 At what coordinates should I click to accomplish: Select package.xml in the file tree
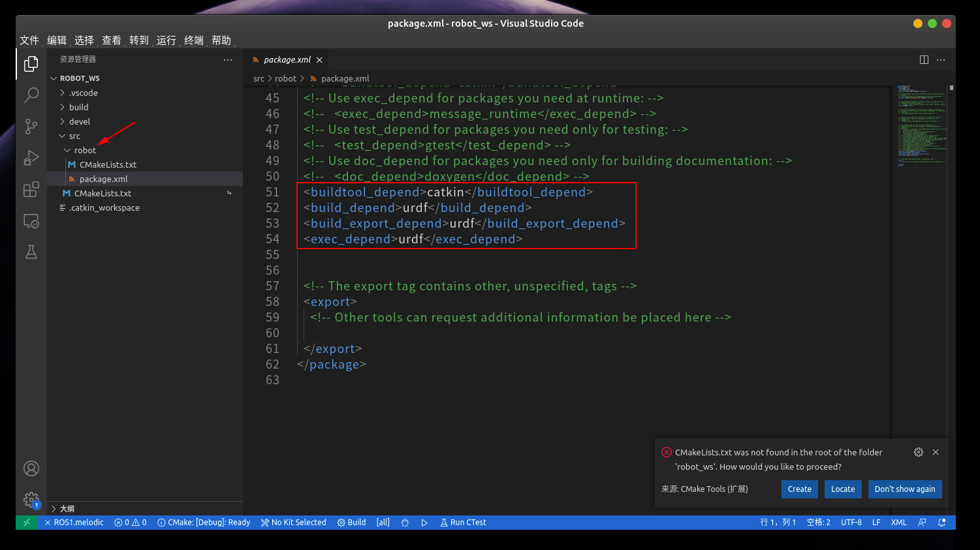[x=145, y=179]
